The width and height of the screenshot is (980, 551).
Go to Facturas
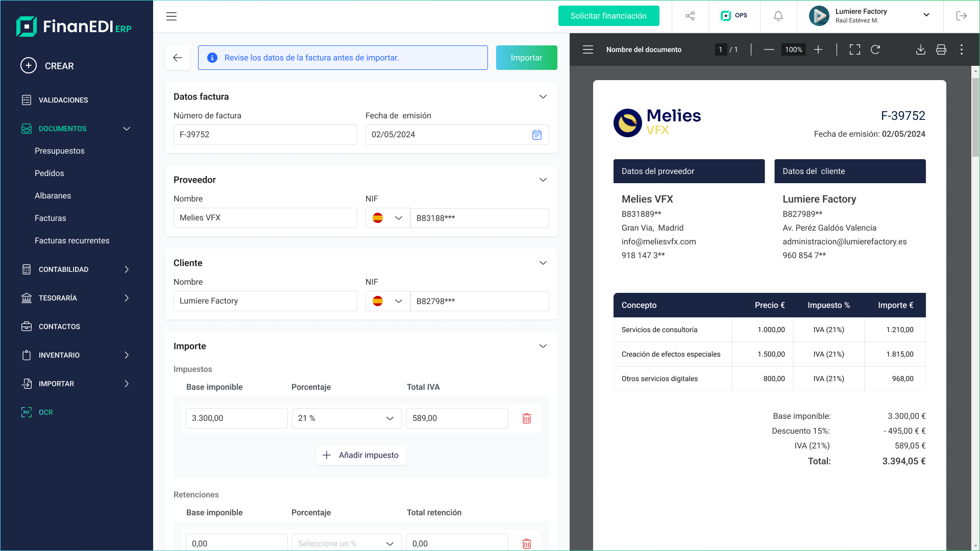click(51, 218)
